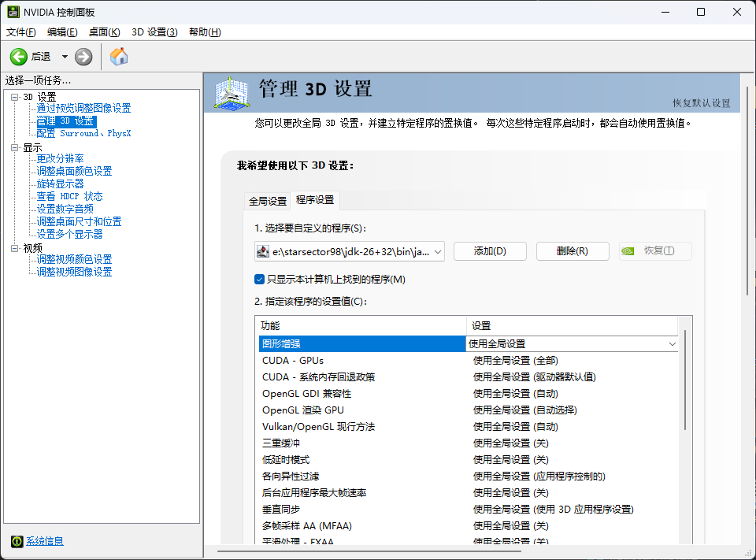Click the main panel vertical scrollbar
Screen dimensions: 756x560
748,191
